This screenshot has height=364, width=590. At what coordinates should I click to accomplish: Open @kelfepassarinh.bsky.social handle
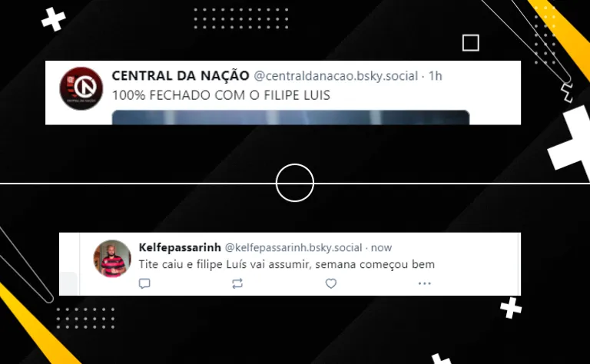point(293,248)
